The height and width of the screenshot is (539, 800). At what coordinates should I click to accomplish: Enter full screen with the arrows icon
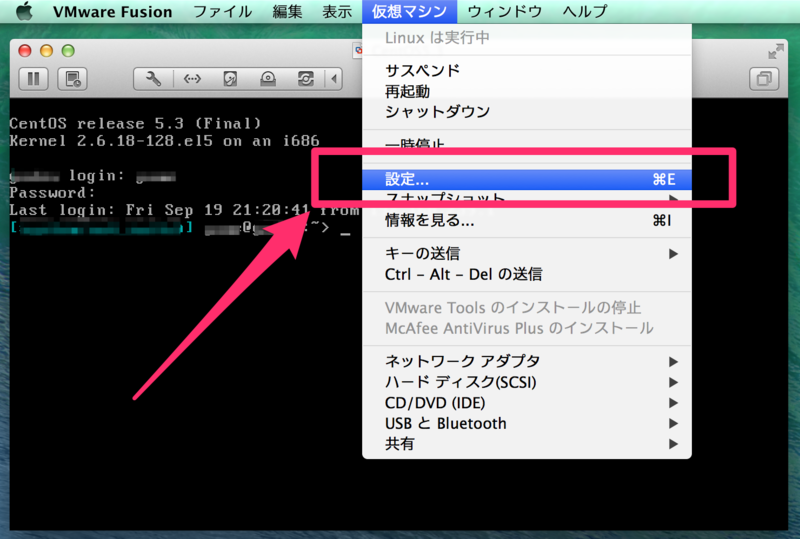776,51
